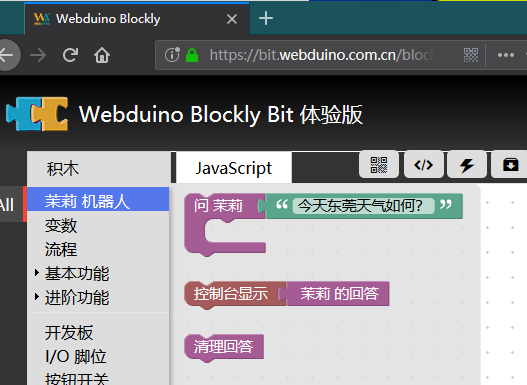This screenshot has height=385, width=527.
Task: Open page actions three-dot menu
Action: tap(505, 55)
